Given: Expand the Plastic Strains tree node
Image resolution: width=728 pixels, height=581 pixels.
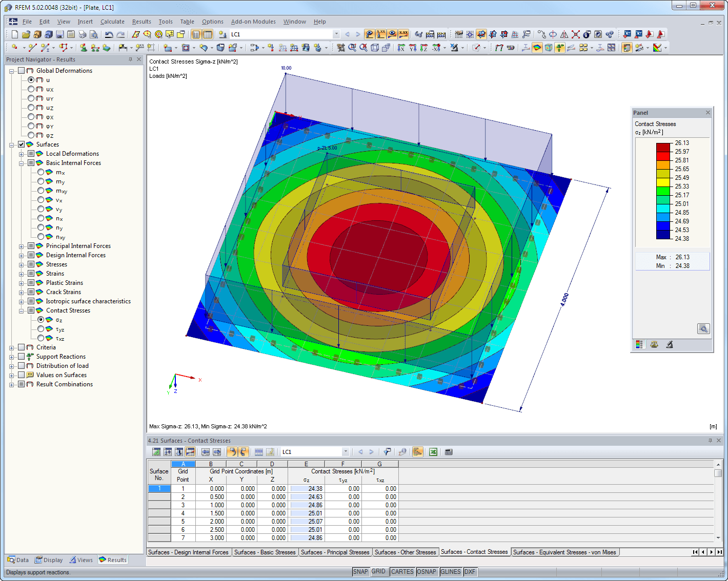Looking at the screenshot, I should point(22,283).
